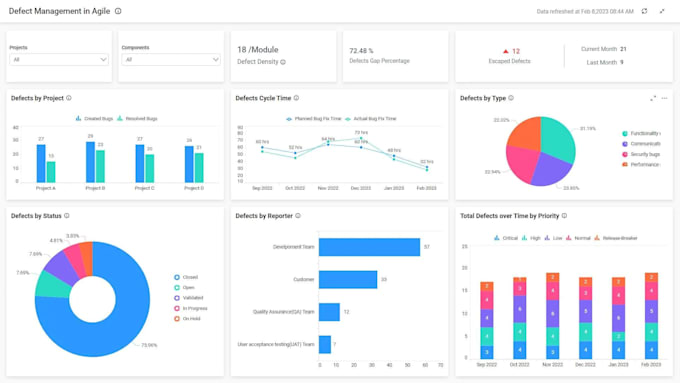Click the Defects by Status info icon
The width and height of the screenshot is (680, 383).
[67, 216]
